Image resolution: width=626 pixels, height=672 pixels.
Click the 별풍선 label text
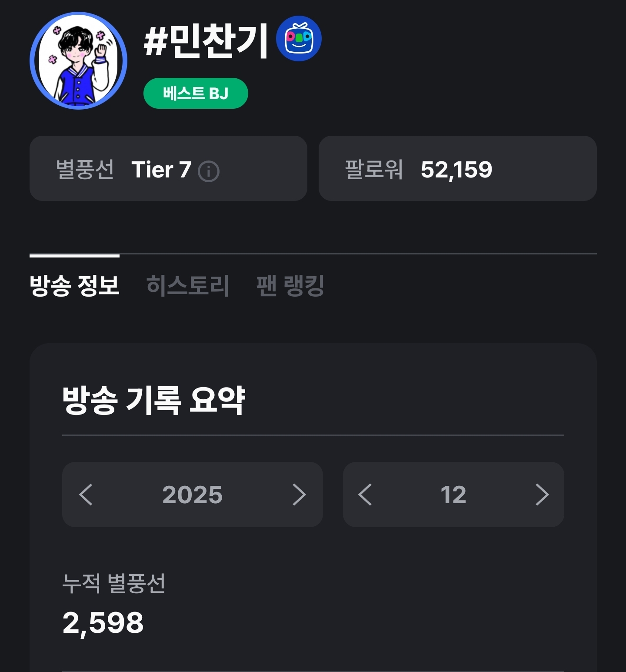click(85, 170)
